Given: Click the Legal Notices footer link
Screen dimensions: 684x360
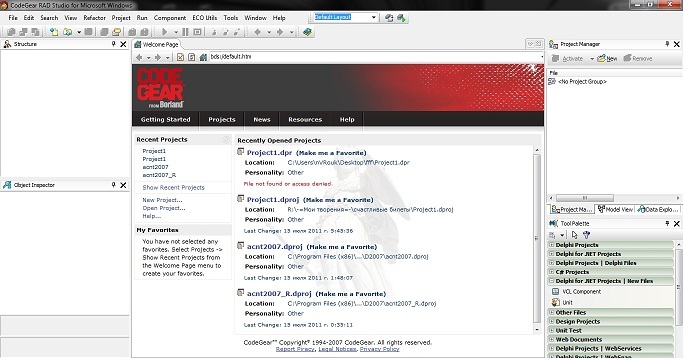Looking at the screenshot, I should 337,349.
